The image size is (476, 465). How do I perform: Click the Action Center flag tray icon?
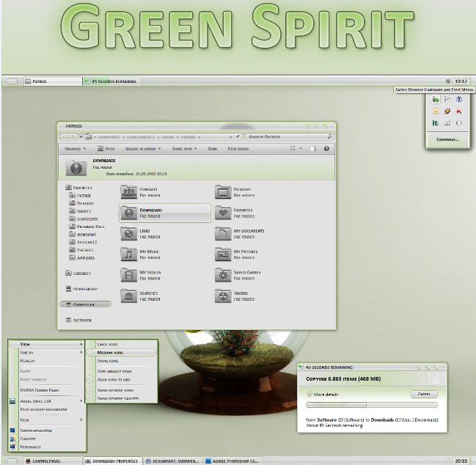447,99
